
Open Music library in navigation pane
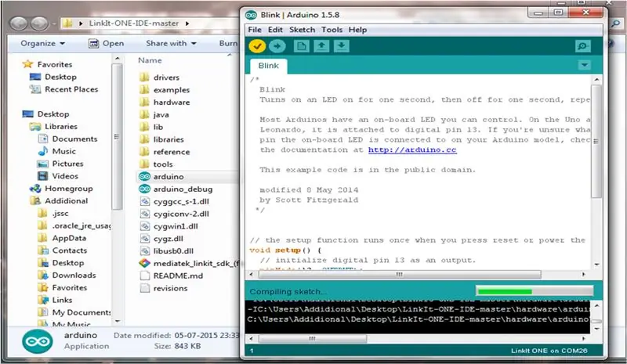point(56,151)
